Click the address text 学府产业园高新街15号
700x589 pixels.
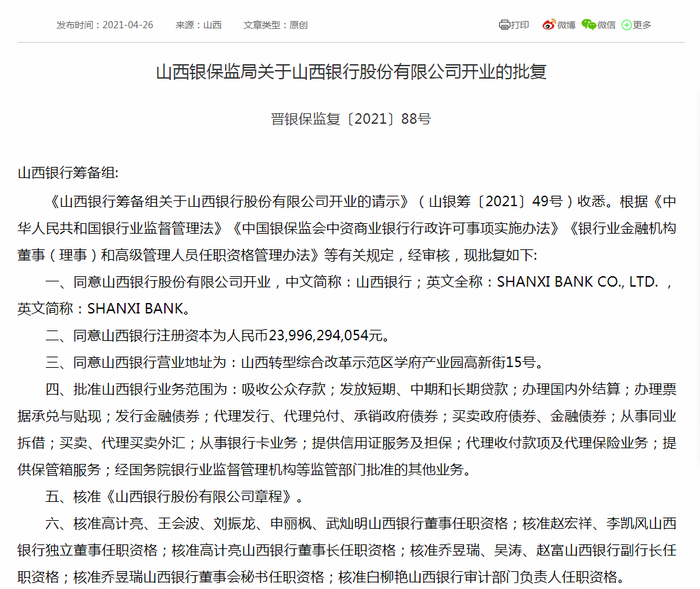point(464,362)
